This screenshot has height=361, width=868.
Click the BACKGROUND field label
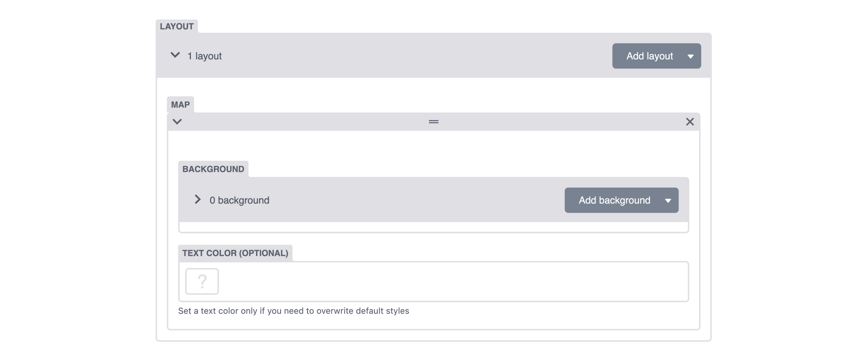click(213, 169)
